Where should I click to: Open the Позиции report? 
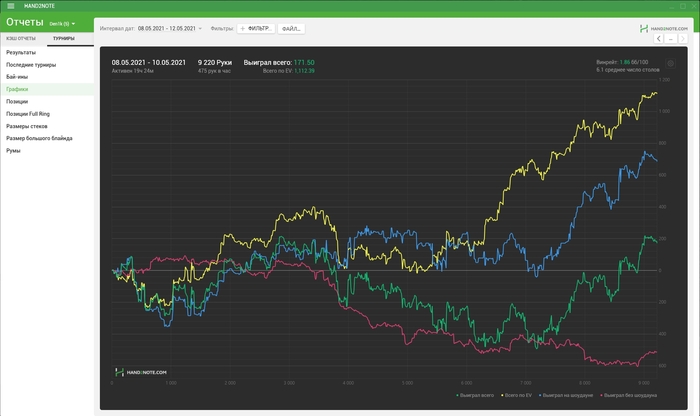pos(47,101)
